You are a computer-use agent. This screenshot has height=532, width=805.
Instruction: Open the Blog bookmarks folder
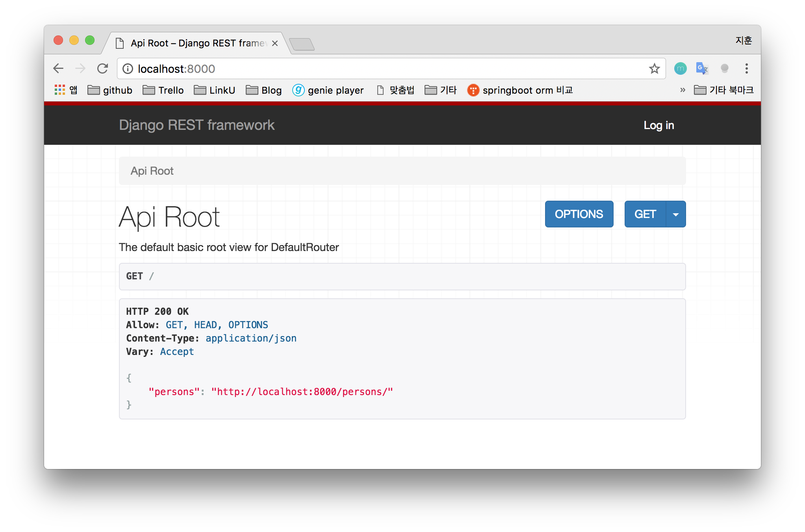(x=263, y=90)
